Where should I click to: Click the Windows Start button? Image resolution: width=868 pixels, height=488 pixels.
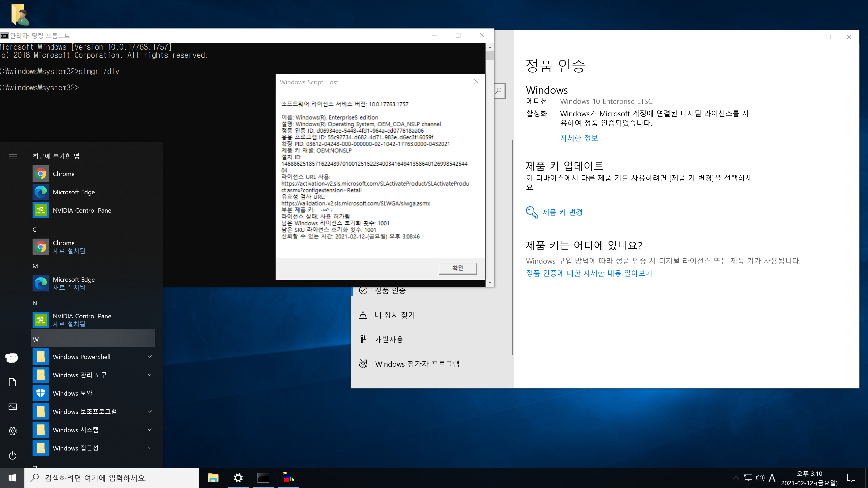[x=12, y=478]
